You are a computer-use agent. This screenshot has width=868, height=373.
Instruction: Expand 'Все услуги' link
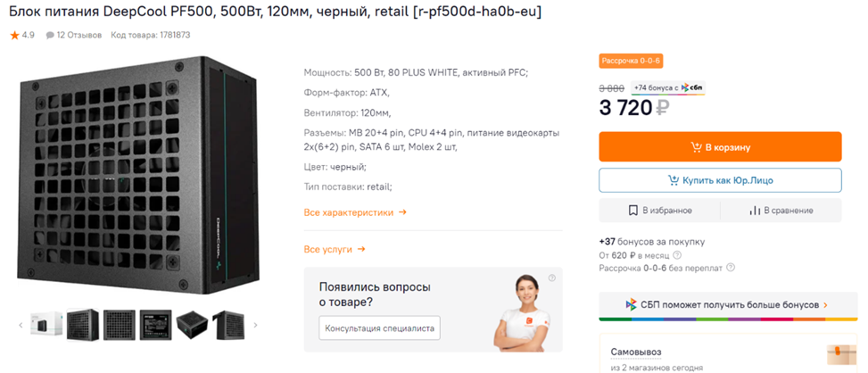click(335, 250)
